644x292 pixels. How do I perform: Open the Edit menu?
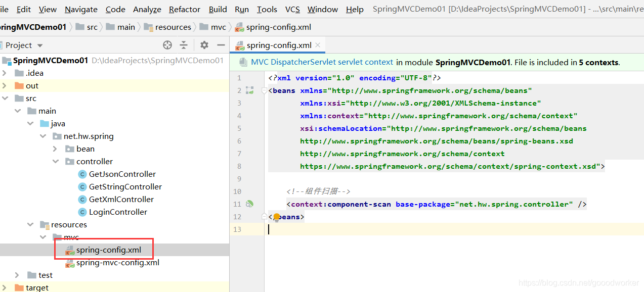(24, 9)
